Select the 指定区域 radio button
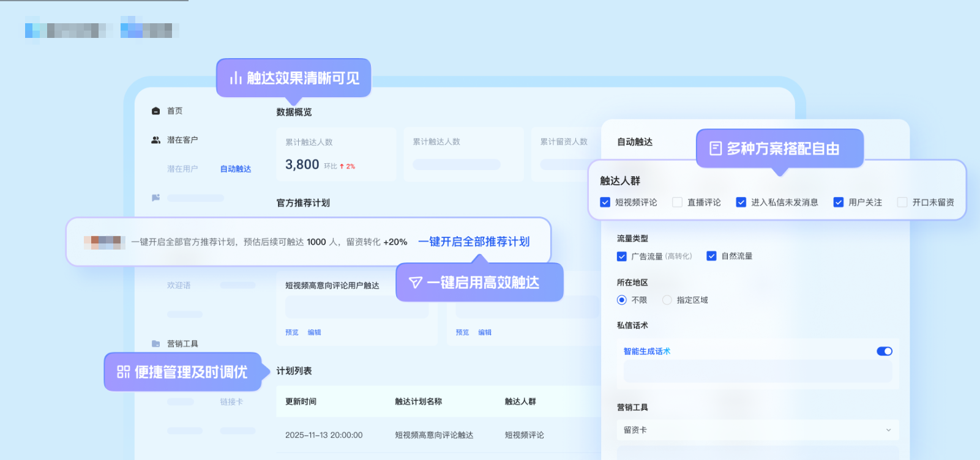This screenshot has height=460, width=980. 667,300
